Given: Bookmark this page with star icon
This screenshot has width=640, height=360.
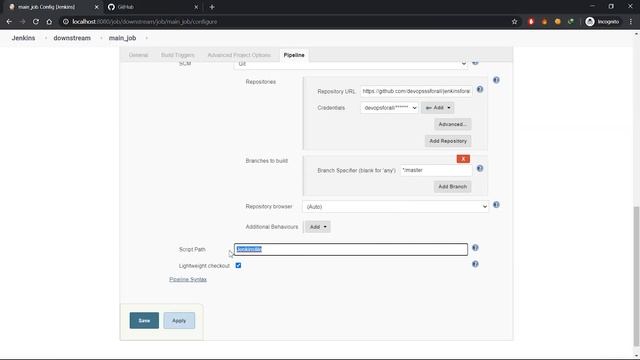Looking at the screenshot, I should tap(514, 22).
